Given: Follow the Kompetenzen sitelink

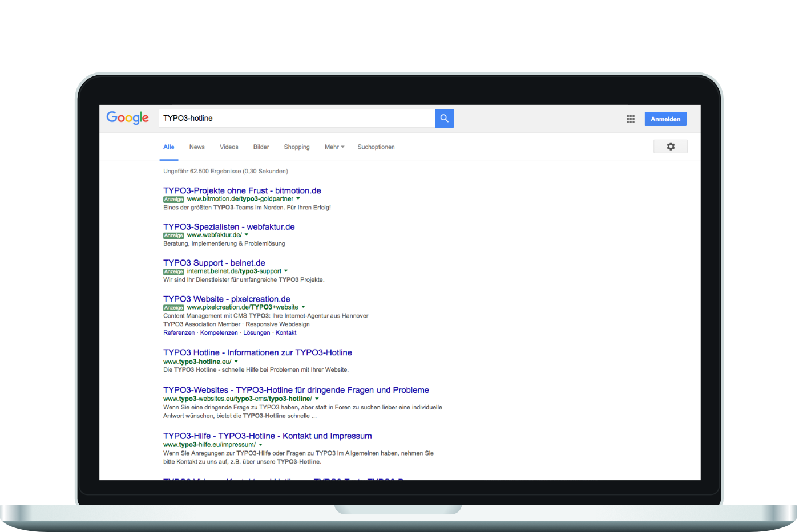Looking at the screenshot, I should [219, 333].
